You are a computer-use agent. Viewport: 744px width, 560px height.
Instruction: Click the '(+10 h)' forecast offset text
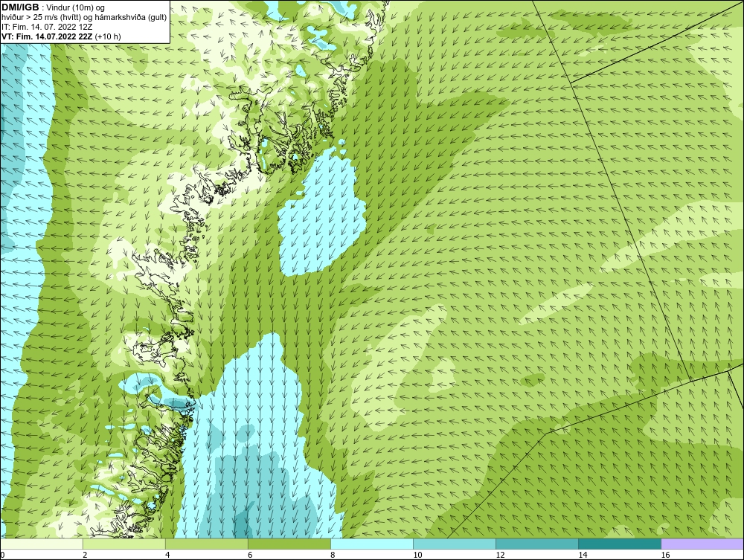[x=108, y=36]
